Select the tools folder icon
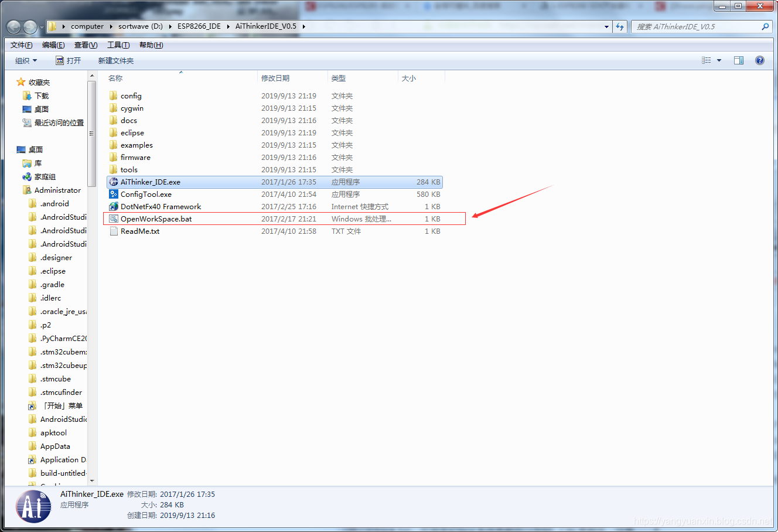The width and height of the screenshot is (778, 532). (x=114, y=170)
